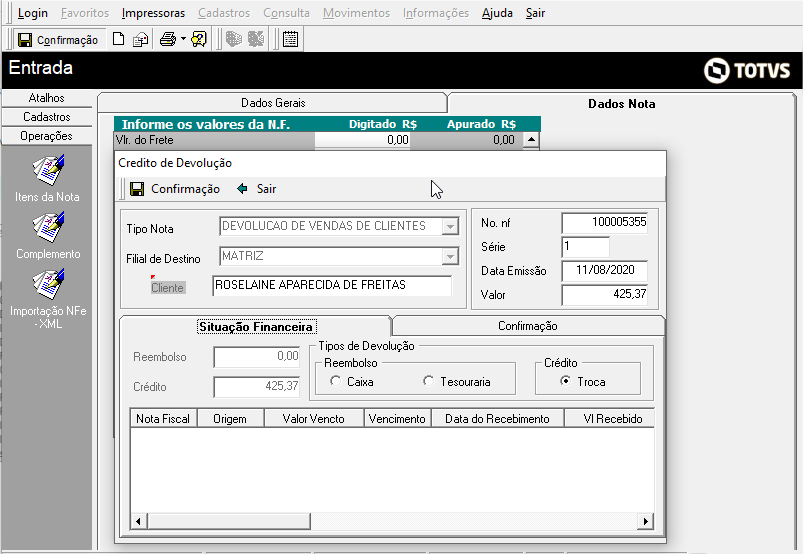This screenshot has width=803, height=554.
Task: Click the document-with-envelope toolbar icon
Action: point(140,39)
